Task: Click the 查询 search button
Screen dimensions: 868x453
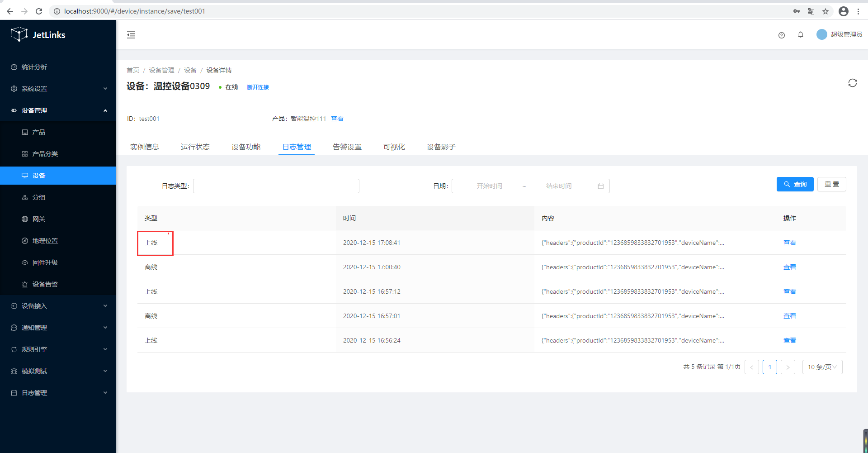Action: tap(795, 184)
